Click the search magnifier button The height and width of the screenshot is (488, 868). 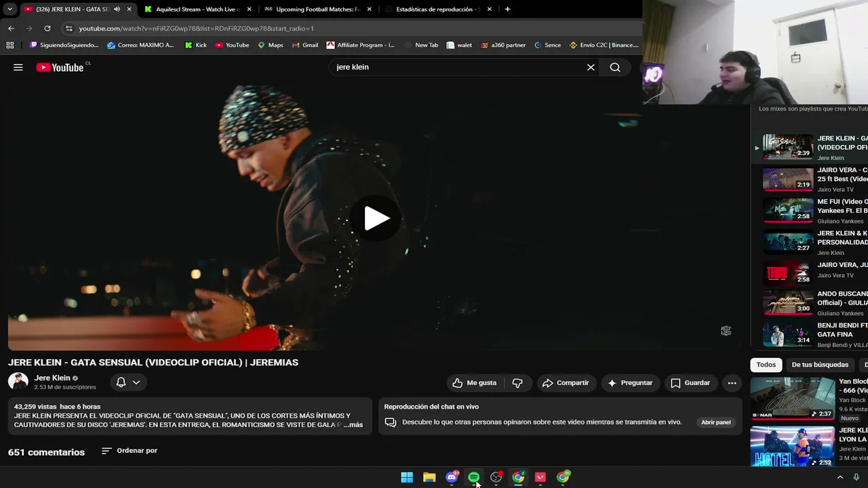pos(615,67)
